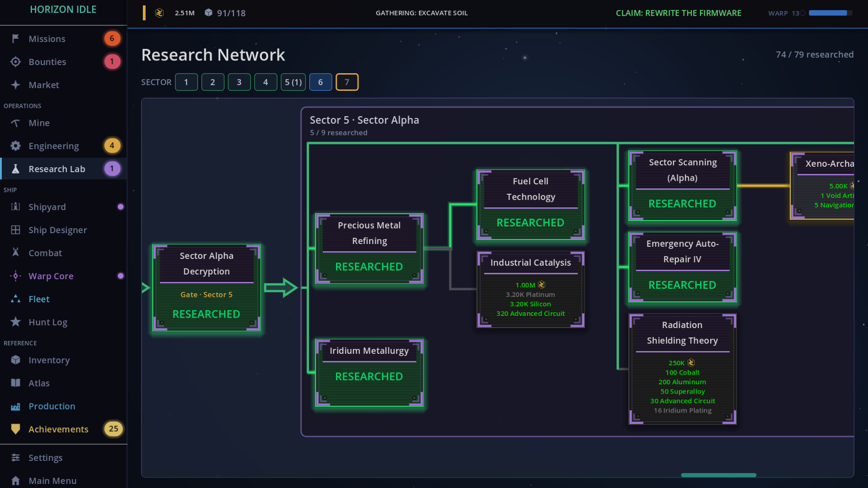Screen dimensions: 868x488
Task: Click the Combat icon
Action: click(15, 253)
